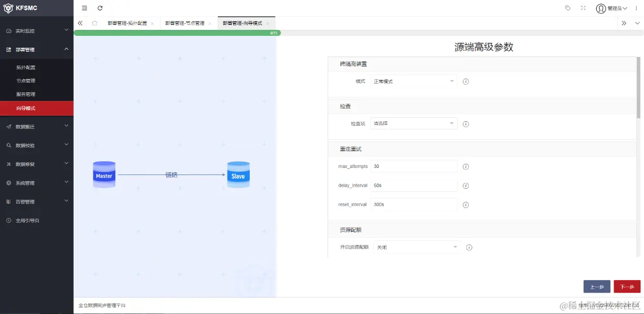The image size is (644, 314).
Task: Click the reset_interval input field
Action: 413,204
